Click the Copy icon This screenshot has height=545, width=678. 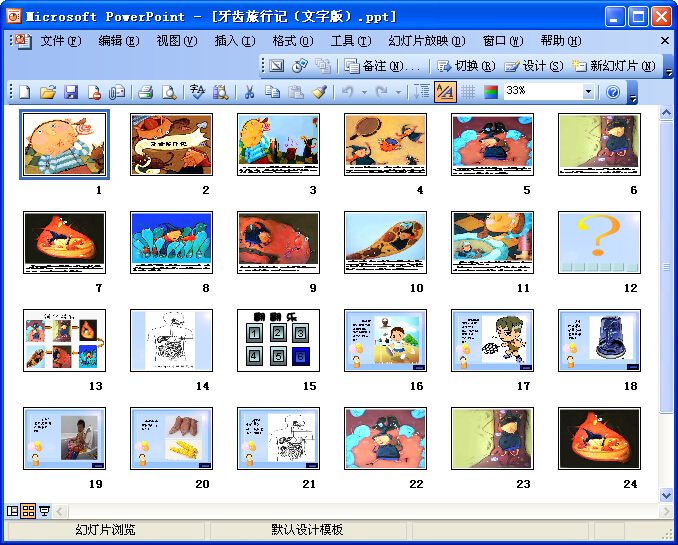coord(272,92)
